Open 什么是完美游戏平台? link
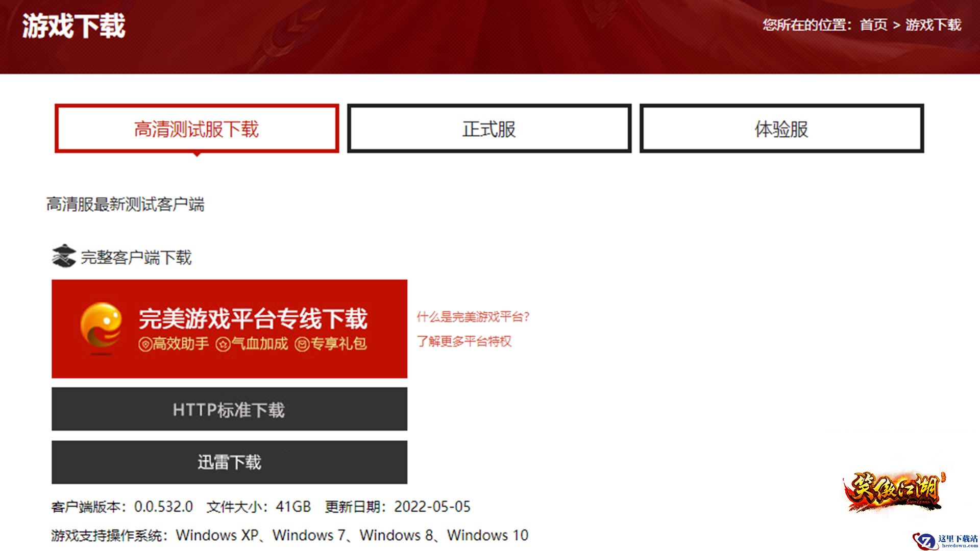980x551 pixels. tap(473, 317)
